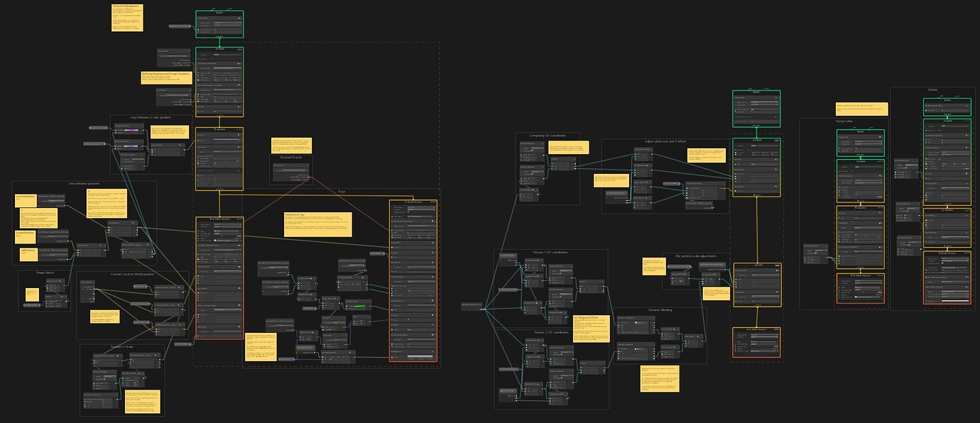This screenshot has height=423, width=980.
Task: Click the Lit Mesh Output context header icon
Action: coord(211,219)
